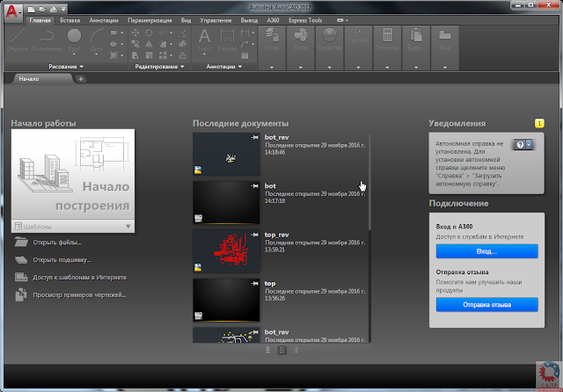Click the Open file quick access icon
This screenshot has width=563, height=392.
click(42, 10)
